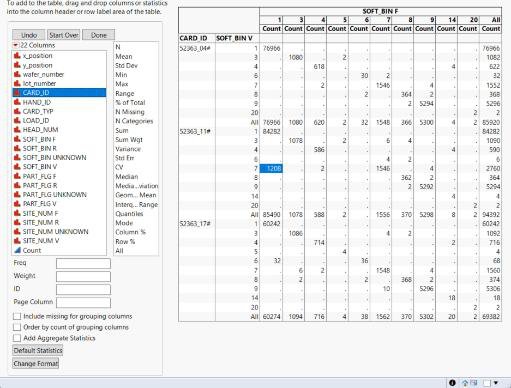Image resolution: width=511 pixels, height=388 pixels.
Task: Click the highlighted 1208 table cell
Action: point(271,169)
